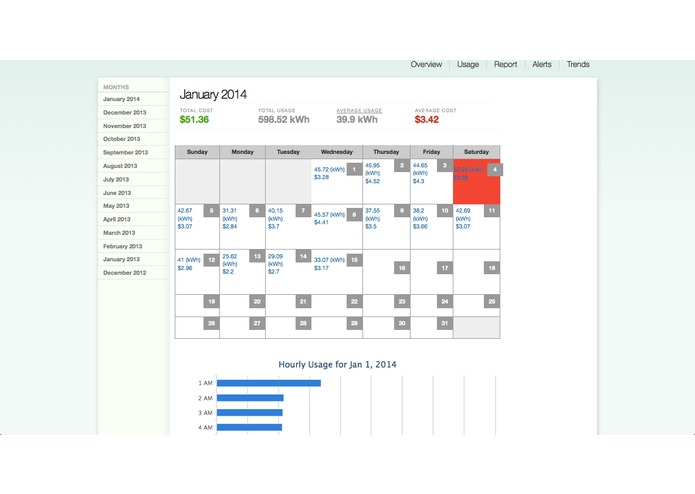The width and height of the screenshot is (695, 494).
Task: Open the Overview tab
Action: click(426, 64)
